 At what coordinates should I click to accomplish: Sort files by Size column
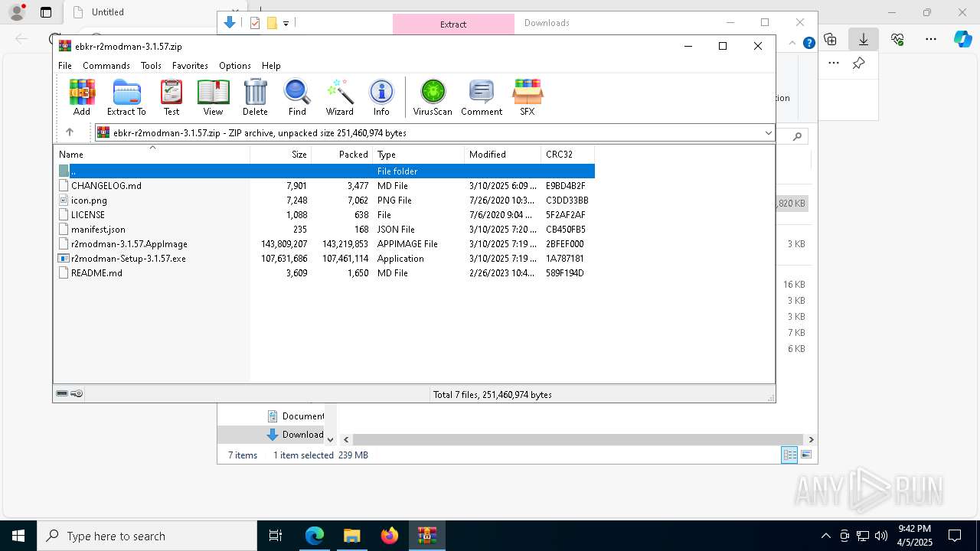pos(281,155)
